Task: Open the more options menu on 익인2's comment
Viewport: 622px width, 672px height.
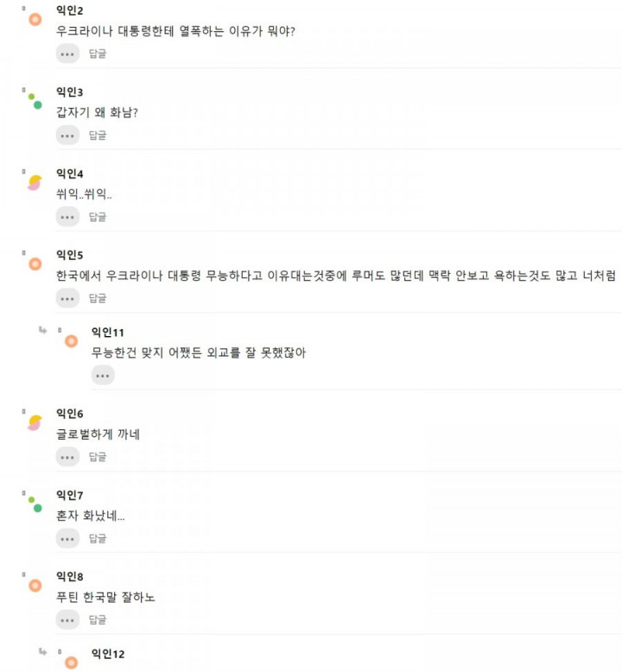Action: (x=67, y=54)
